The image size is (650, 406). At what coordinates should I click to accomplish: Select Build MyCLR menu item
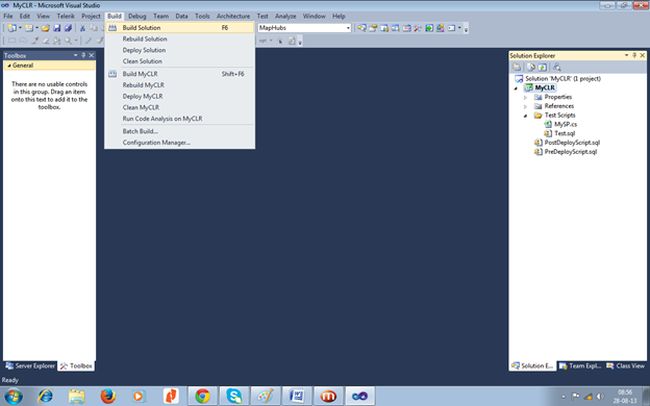[179, 74]
